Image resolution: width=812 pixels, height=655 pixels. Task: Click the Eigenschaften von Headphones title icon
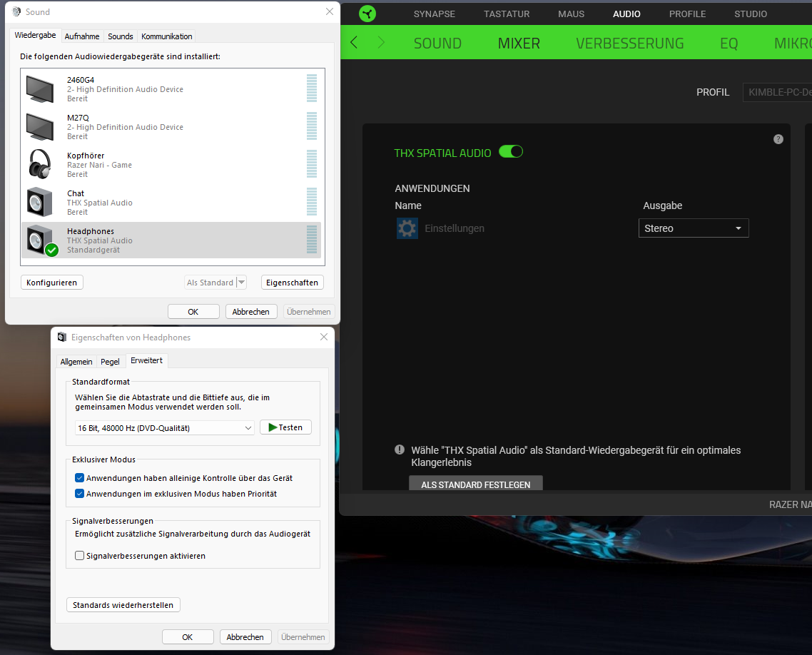coord(62,337)
